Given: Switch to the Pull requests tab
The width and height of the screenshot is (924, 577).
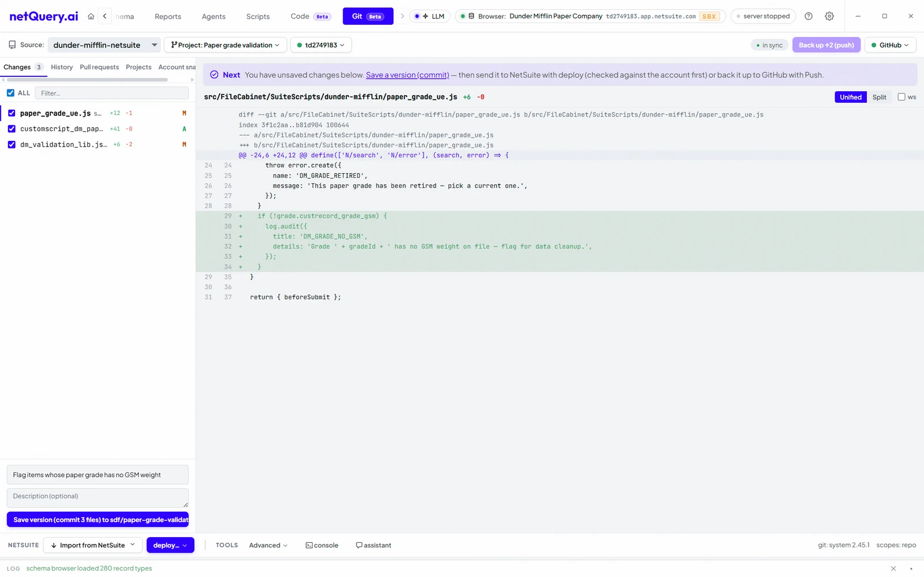Looking at the screenshot, I should [x=99, y=67].
